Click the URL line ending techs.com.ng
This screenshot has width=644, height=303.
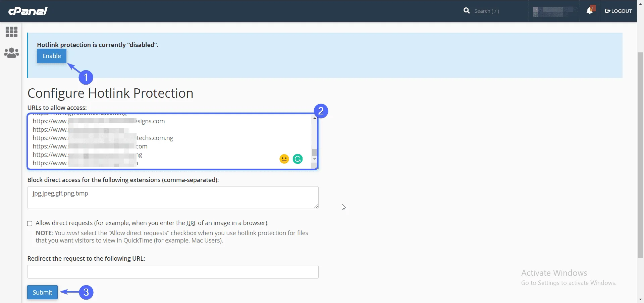click(x=103, y=138)
